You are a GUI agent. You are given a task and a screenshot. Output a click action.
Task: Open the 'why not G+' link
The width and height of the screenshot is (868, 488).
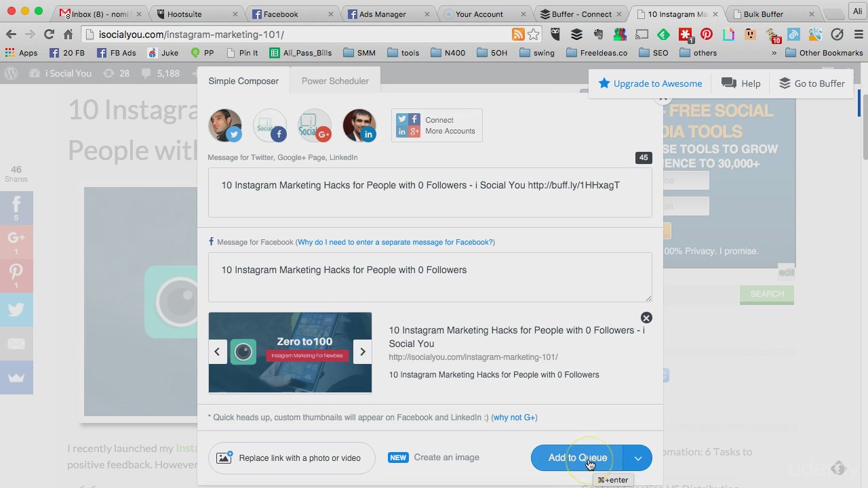514,418
